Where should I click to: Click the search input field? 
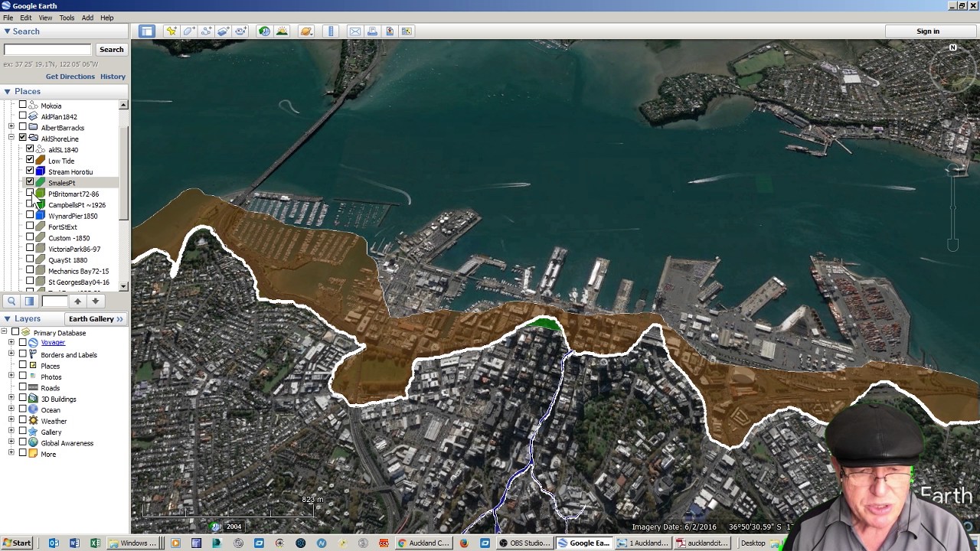click(x=47, y=49)
